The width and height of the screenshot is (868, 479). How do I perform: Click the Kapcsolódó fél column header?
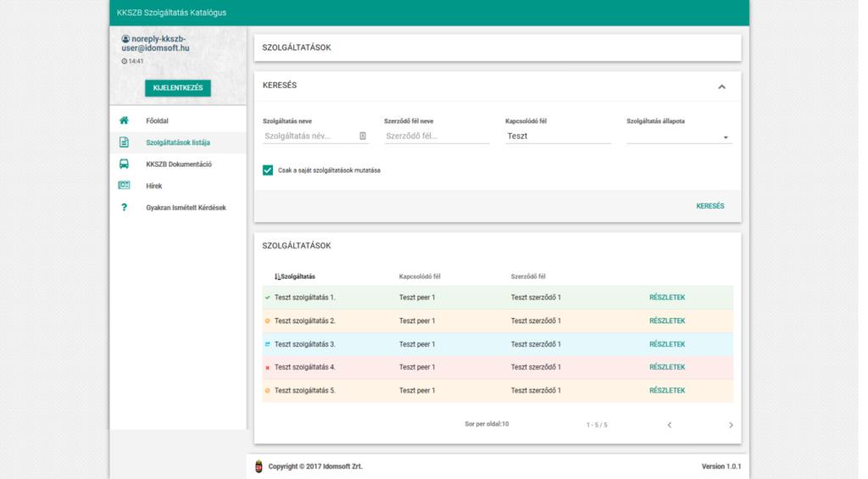click(420, 276)
